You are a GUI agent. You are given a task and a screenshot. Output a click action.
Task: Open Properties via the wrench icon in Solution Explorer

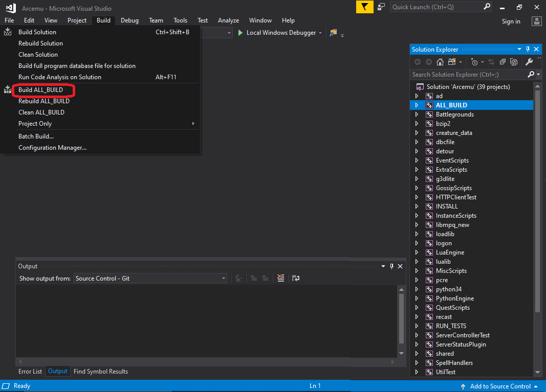click(529, 62)
